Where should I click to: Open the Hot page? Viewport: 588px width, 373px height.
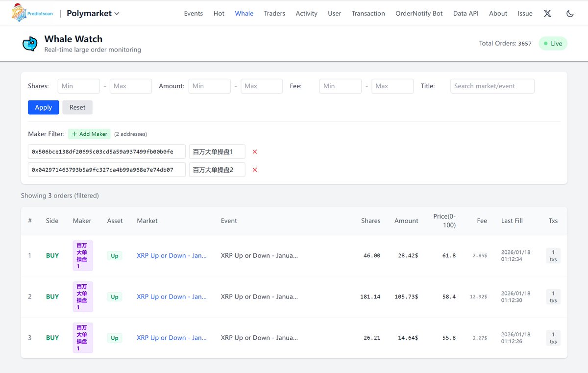tap(219, 13)
